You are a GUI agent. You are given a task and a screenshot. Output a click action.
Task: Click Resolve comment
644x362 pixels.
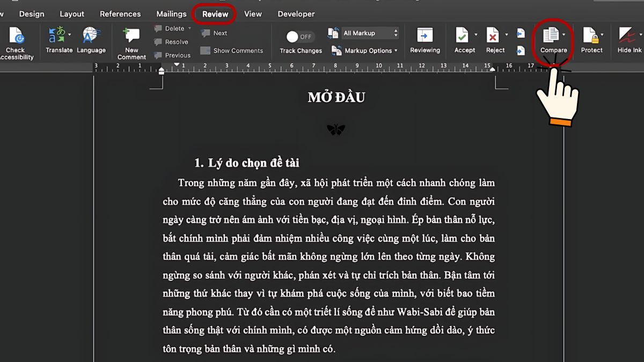pos(171,42)
